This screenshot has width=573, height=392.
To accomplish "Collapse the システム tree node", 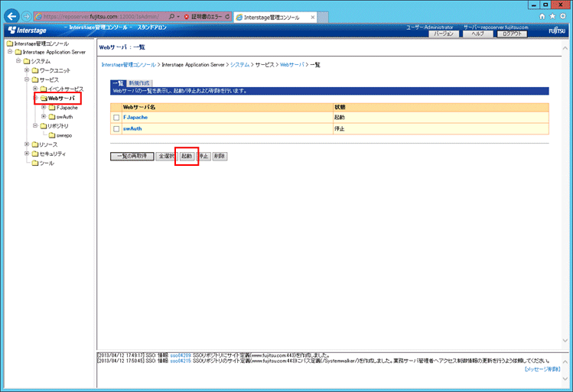I will coord(18,61).
